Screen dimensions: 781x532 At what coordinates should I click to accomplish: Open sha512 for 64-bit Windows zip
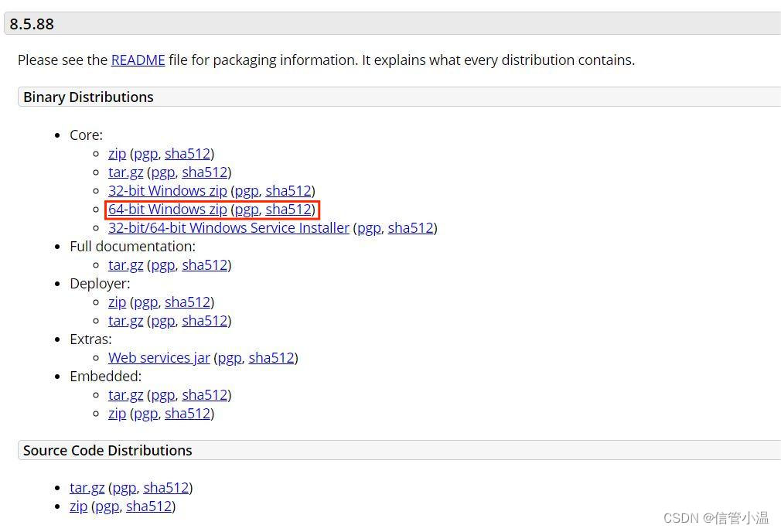[288, 210]
